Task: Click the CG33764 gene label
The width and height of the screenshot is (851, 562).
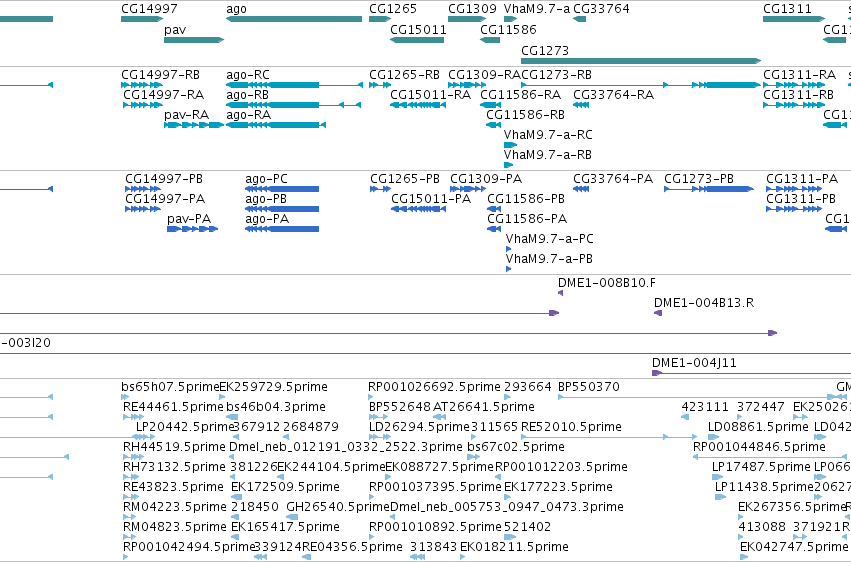Action: tap(601, 9)
